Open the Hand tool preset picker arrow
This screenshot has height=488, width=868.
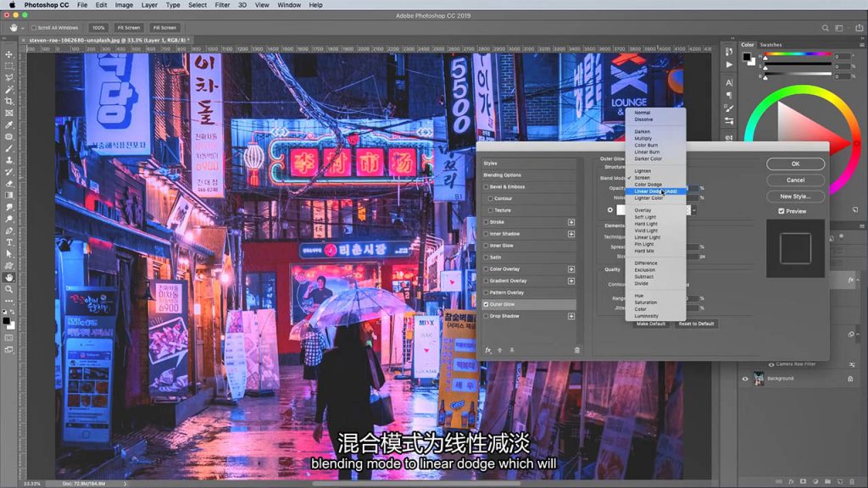23,28
